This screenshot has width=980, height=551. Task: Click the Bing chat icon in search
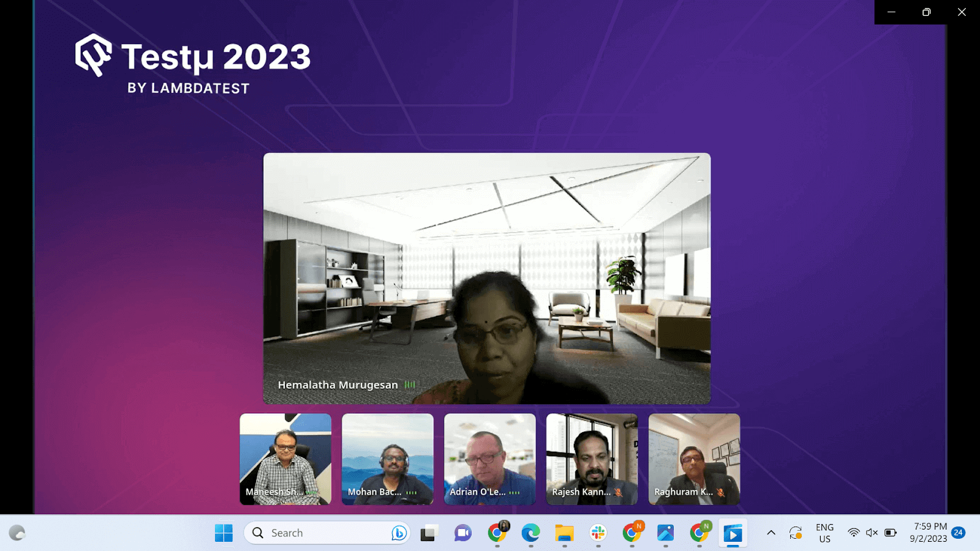point(399,533)
